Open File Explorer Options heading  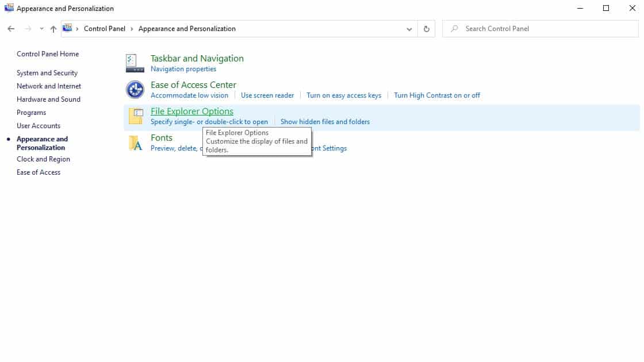192,111
